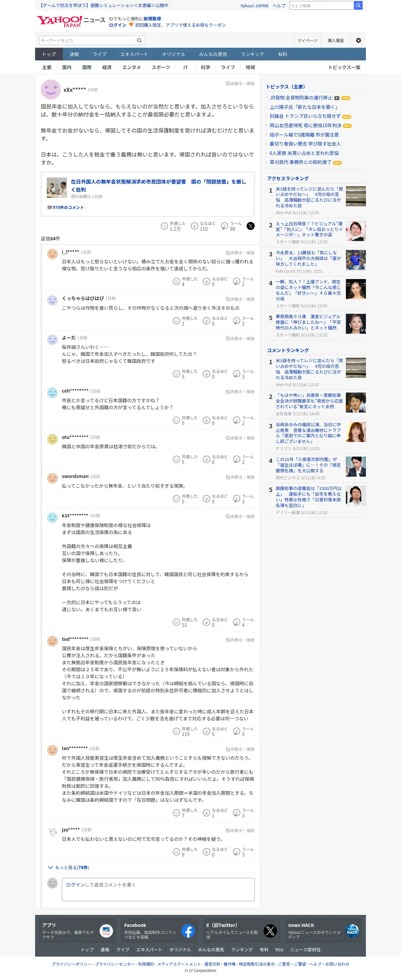
Task: Click 購入履歴 button
Action: tap(336, 40)
